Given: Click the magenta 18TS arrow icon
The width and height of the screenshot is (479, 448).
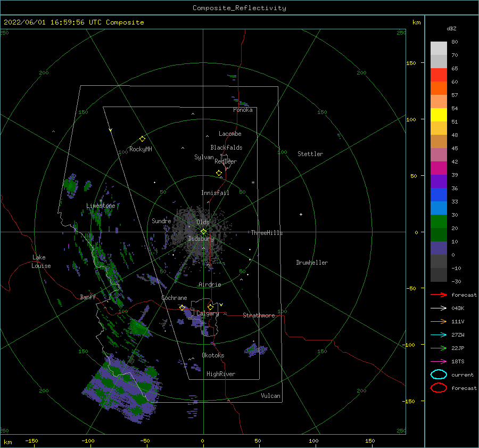Looking at the screenshot, I should tap(439, 362).
